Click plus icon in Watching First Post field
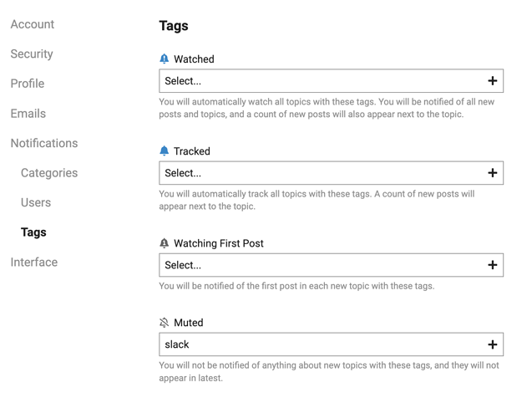The image size is (532, 418). [492, 265]
